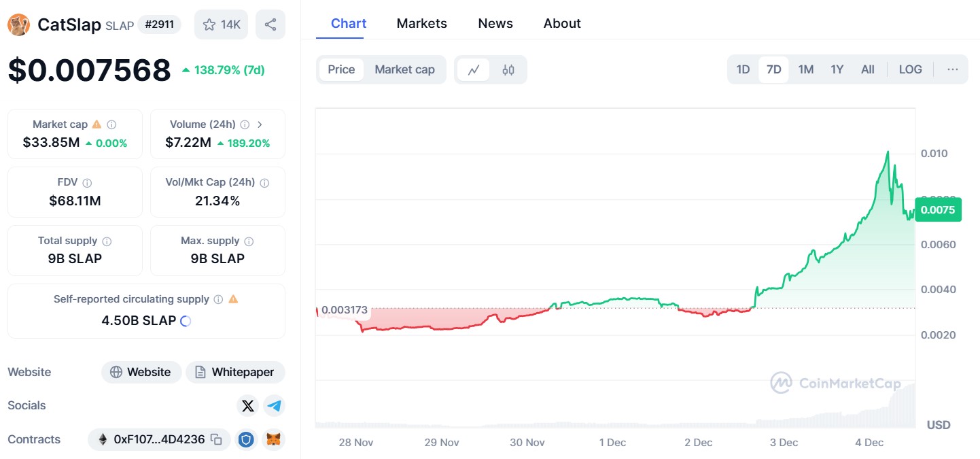Open the CatSlap Website link
The image size is (980, 459).
click(x=141, y=372)
